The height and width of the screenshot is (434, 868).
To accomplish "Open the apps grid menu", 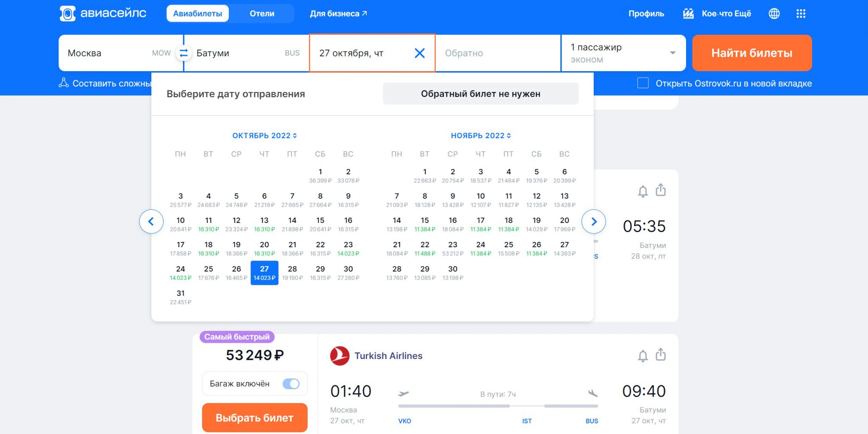I will pyautogui.click(x=801, y=14).
